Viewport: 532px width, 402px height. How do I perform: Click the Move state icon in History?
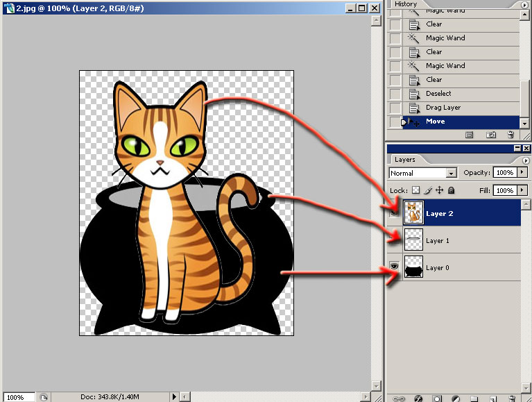point(413,122)
